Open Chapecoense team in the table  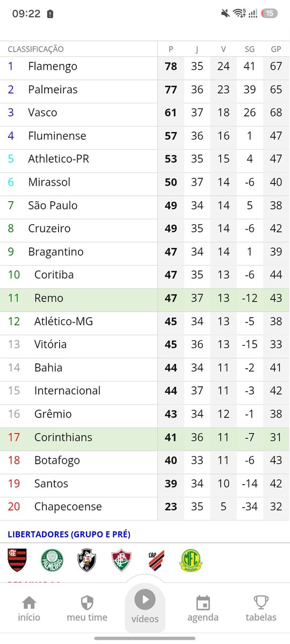(68, 507)
